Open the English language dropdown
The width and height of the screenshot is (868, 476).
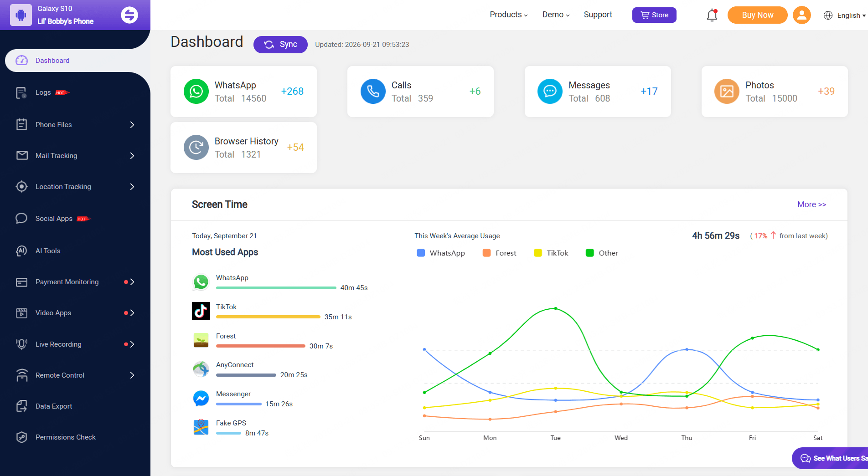click(x=844, y=15)
